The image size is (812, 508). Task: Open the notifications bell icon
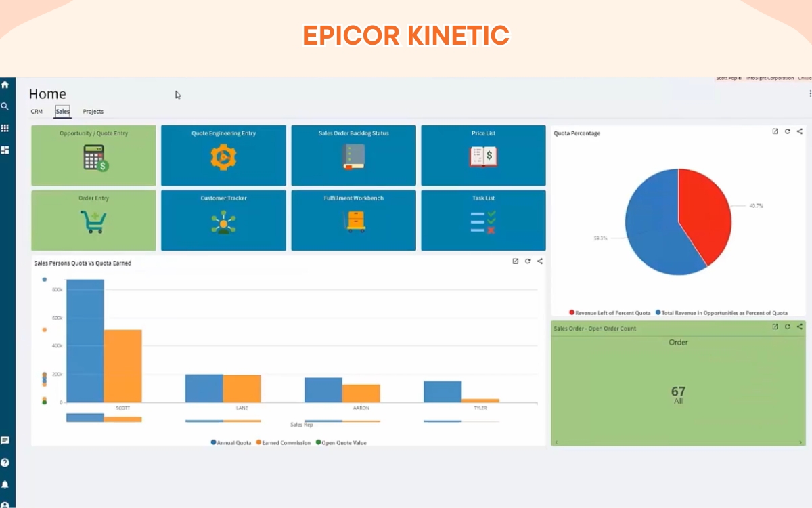tap(5, 484)
